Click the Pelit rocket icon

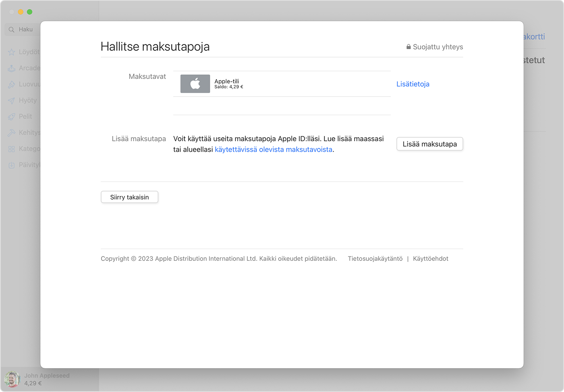pos(11,117)
